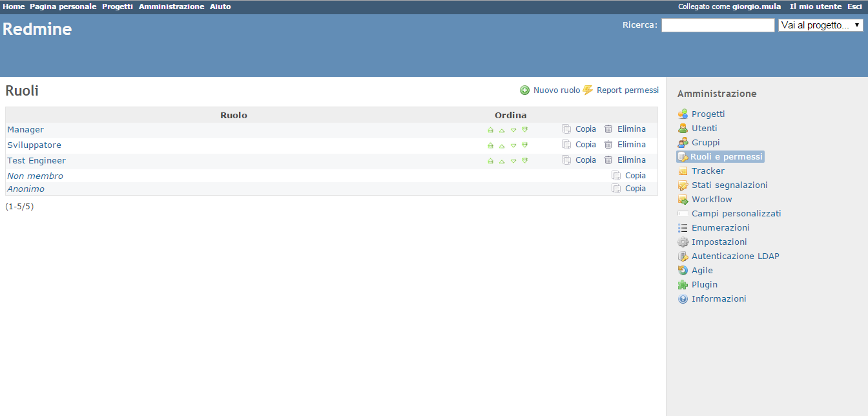Viewport: 868px width, 416px height.
Task: Move Sviluppatore role down one position
Action: coord(513,145)
